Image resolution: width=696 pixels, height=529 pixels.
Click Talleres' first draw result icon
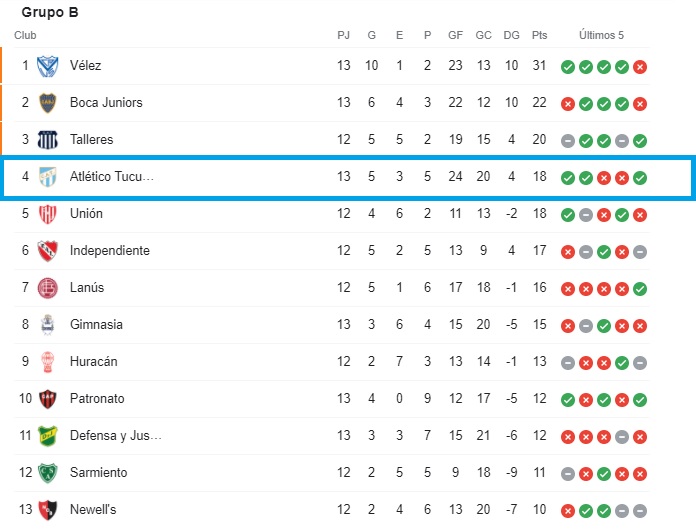point(568,141)
